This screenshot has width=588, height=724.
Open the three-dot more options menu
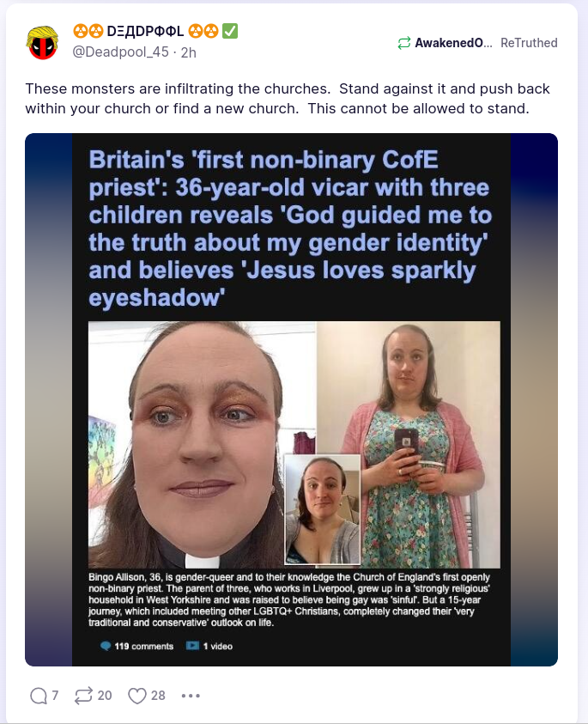[x=191, y=696]
